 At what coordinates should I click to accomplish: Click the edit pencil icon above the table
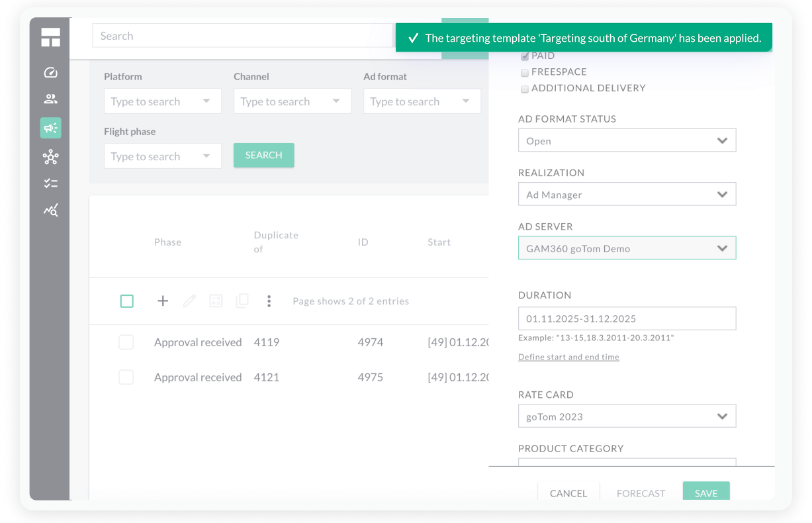pos(189,301)
